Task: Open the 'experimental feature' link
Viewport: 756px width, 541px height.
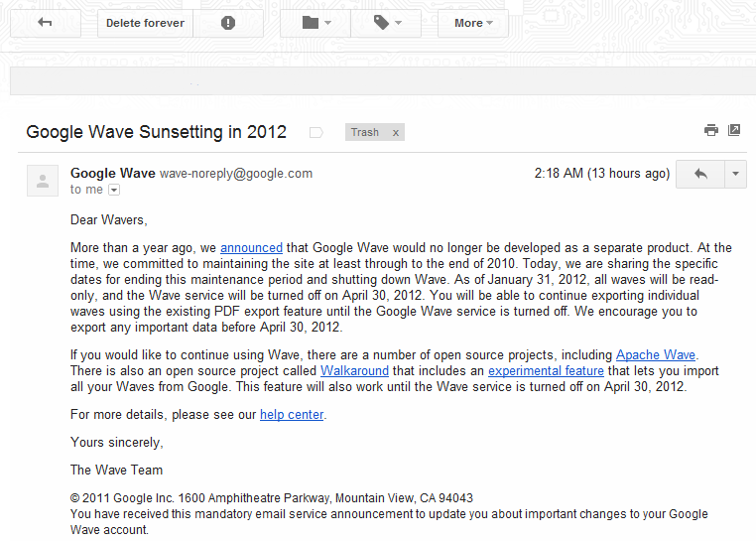Action: (x=546, y=371)
